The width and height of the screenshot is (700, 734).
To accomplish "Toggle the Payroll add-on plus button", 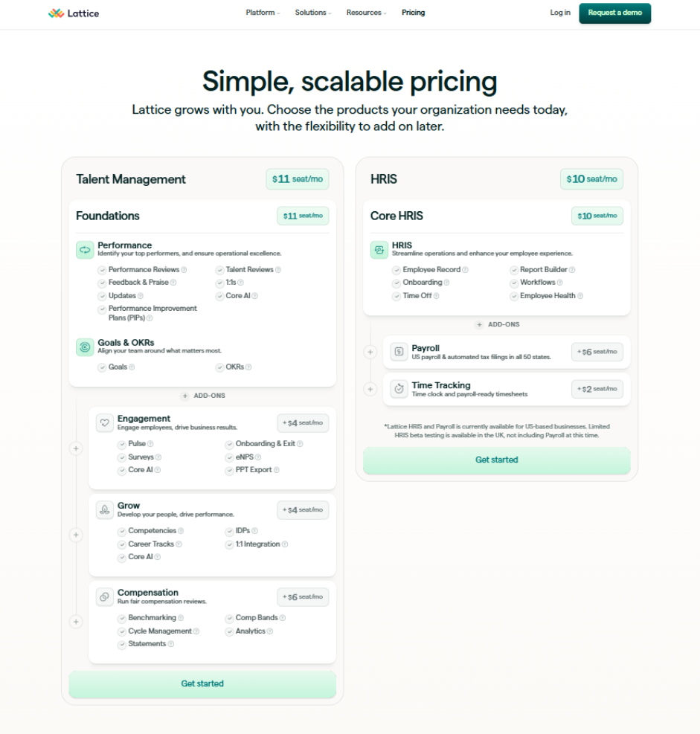I will coord(370,352).
